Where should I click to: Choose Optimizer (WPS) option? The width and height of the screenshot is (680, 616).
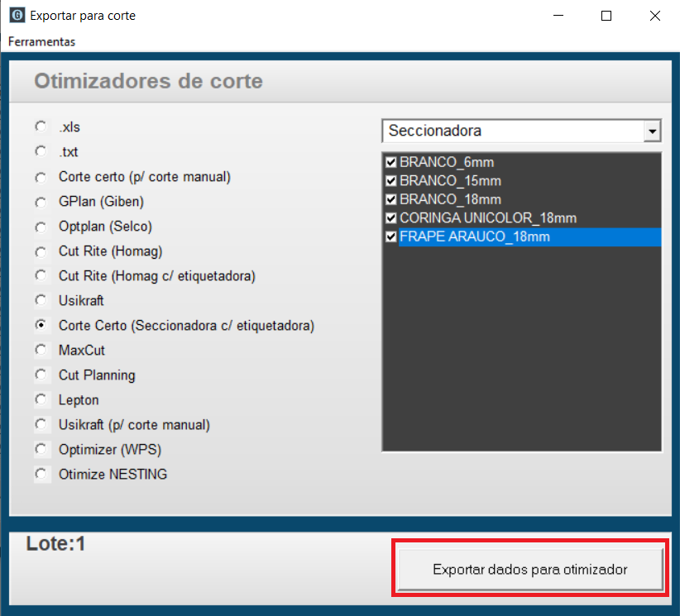click(41, 449)
